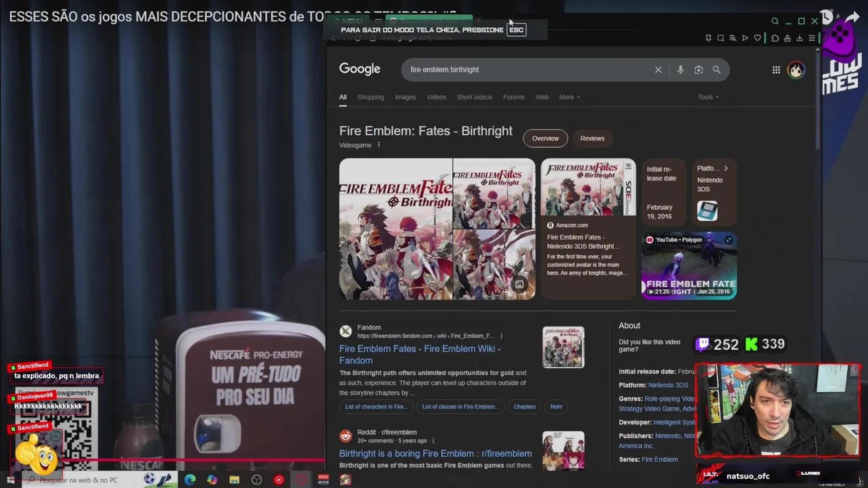Expand Platform info chevron

click(726, 168)
